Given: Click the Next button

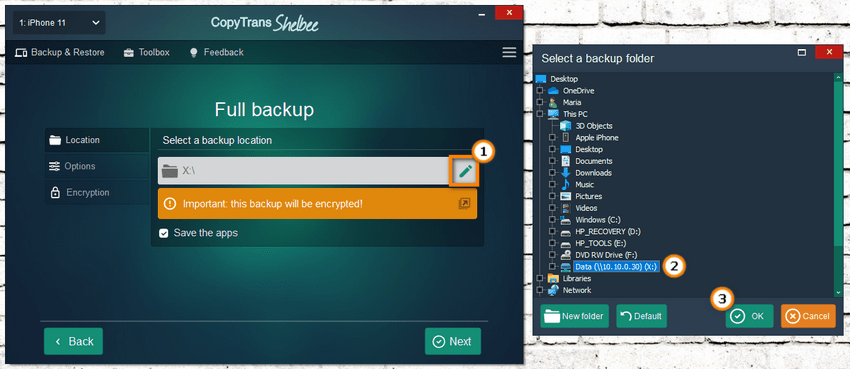Looking at the screenshot, I should click(x=453, y=341).
